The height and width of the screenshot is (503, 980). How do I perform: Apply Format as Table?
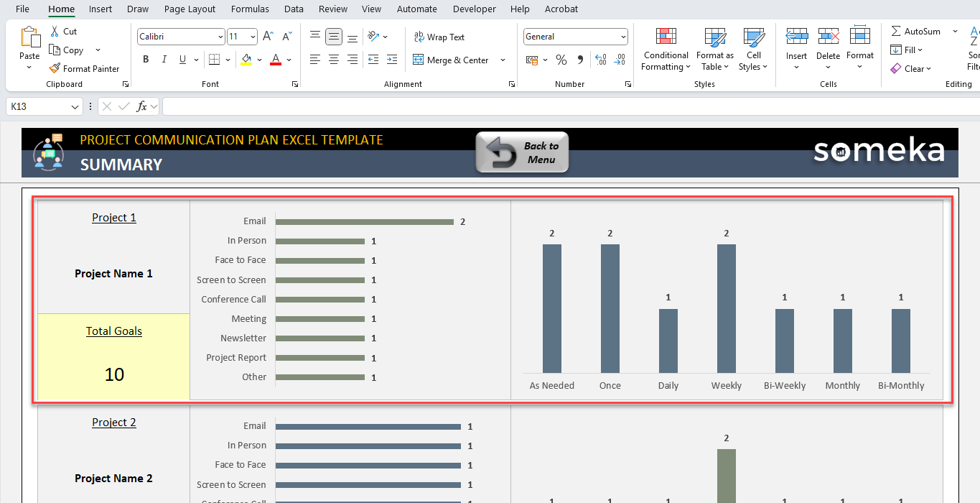pos(714,50)
